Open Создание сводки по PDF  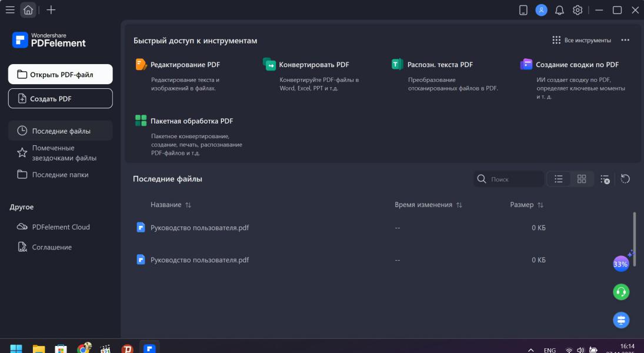click(576, 65)
